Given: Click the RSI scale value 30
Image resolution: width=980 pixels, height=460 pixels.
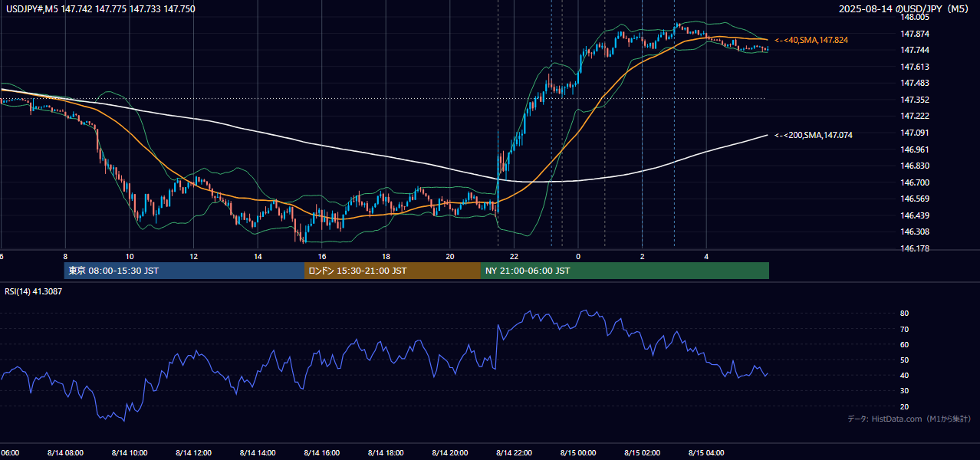Looking at the screenshot, I should [x=905, y=391].
